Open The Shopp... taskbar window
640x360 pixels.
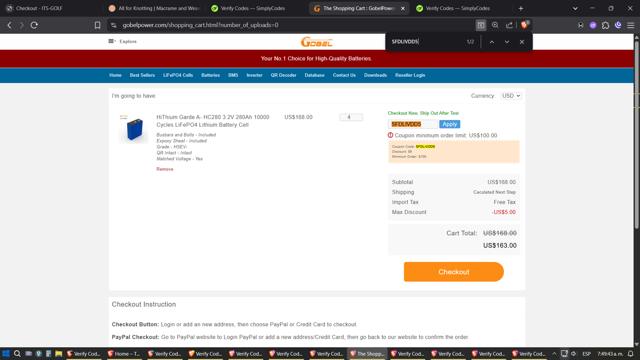coord(367,353)
